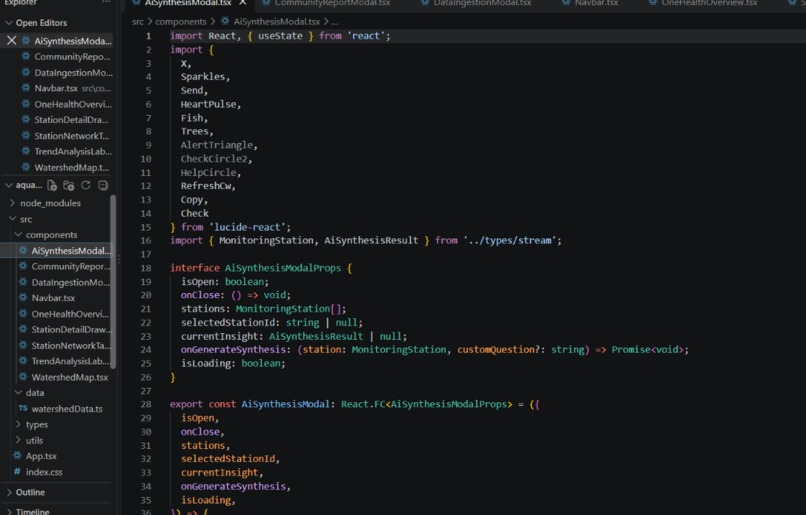Close the AiSynthesisModal.tsx editor tab
Viewport: 806px width, 515px height.
click(x=243, y=3)
